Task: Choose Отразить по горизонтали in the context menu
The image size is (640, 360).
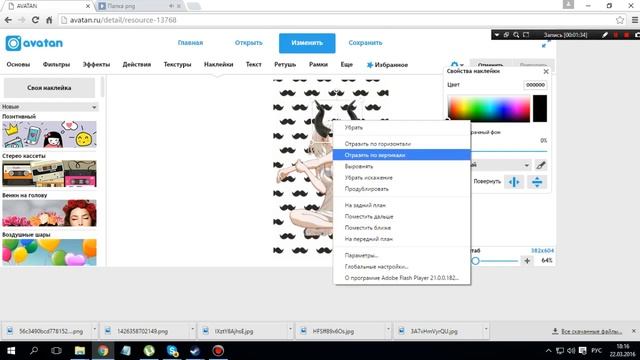Action: pos(401,144)
